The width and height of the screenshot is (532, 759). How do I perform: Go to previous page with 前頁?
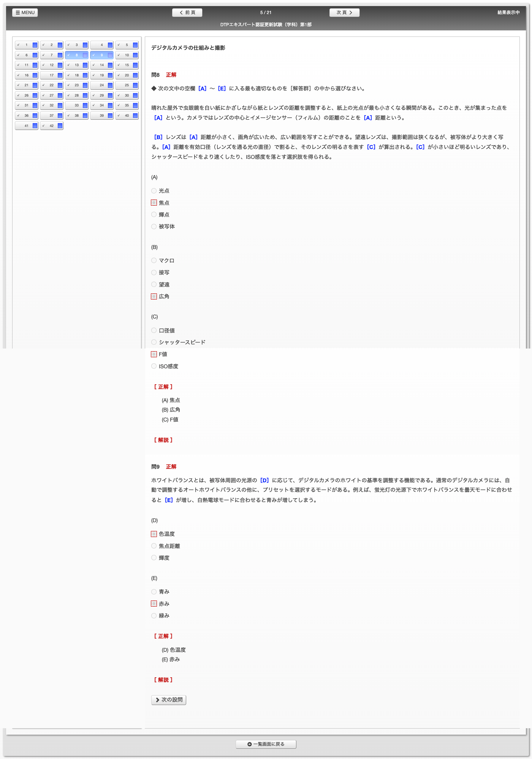click(187, 13)
